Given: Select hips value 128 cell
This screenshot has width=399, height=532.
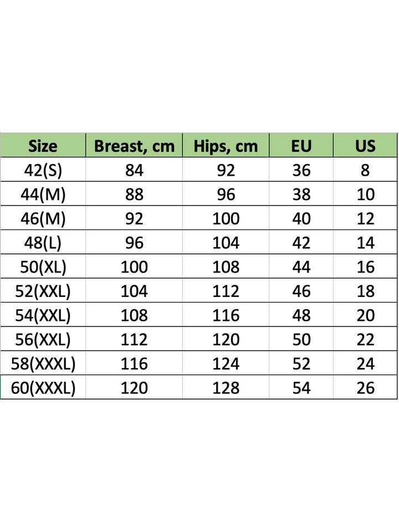Looking at the screenshot, I should coord(226,387).
